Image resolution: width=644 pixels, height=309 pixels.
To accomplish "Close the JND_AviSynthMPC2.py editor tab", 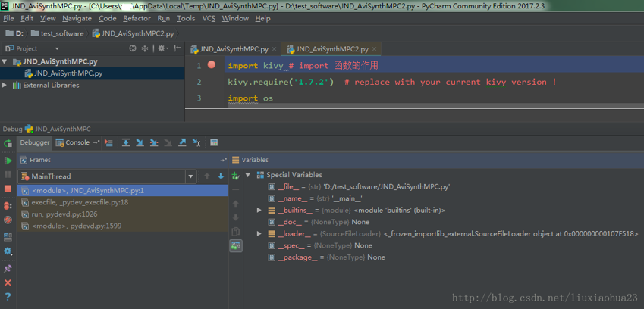I will 374,49.
